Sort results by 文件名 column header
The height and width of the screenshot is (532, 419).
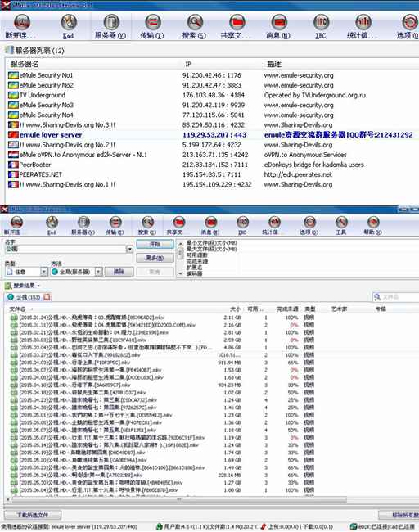tap(17, 309)
